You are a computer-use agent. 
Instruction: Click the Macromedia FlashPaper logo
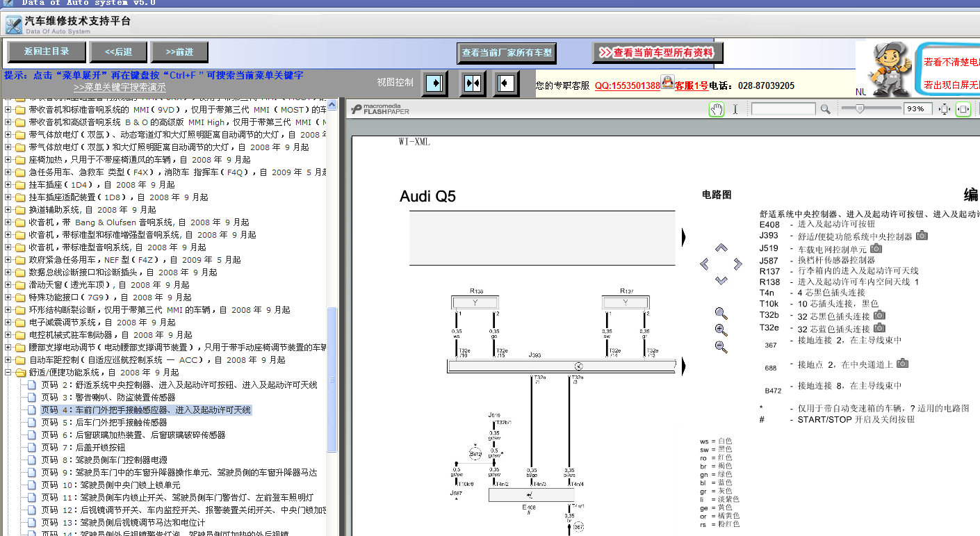[x=381, y=109]
